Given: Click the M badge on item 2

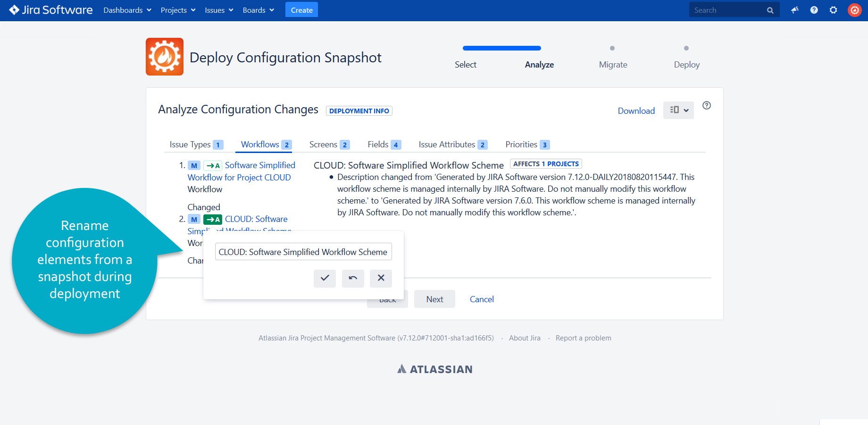Looking at the screenshot, I should click(194, 220).
